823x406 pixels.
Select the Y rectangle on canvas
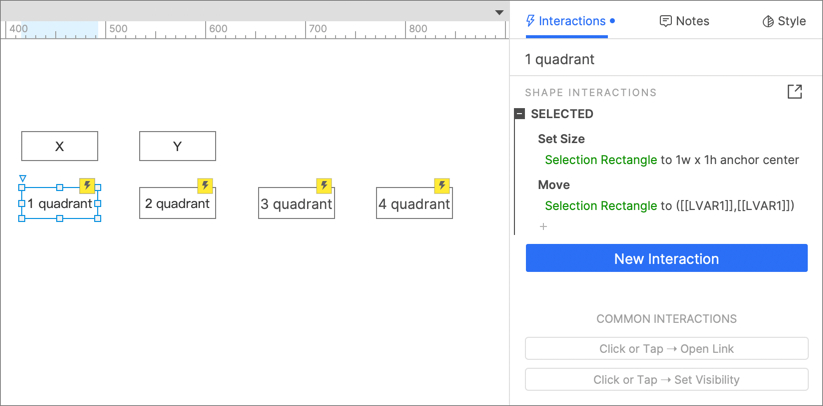click(177, 146)
